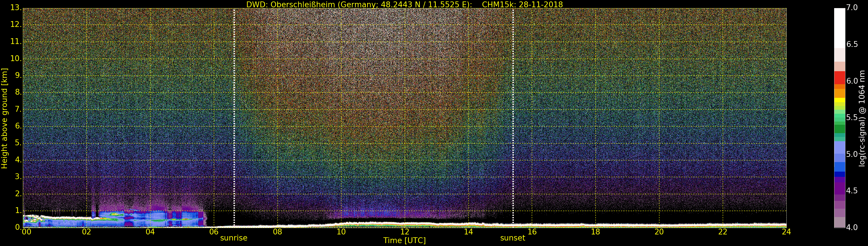Image resolution: width=868 pixels, height=246 pixels.
Task: Click the 'CHM15k: 28-11-2018' title text
Action: point(522,4)
